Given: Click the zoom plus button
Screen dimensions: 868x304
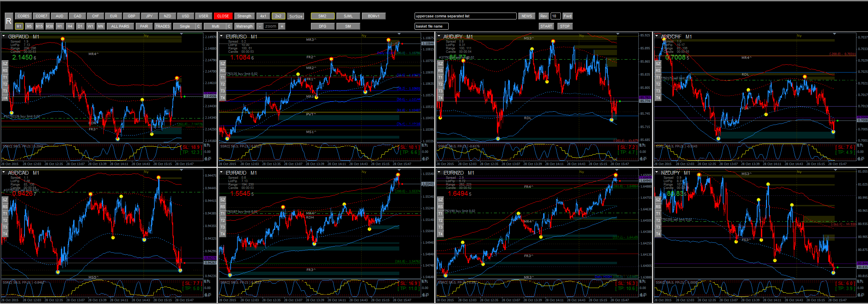Looking at the screenshot, I should pyautogui.click(x=282, y=26).
